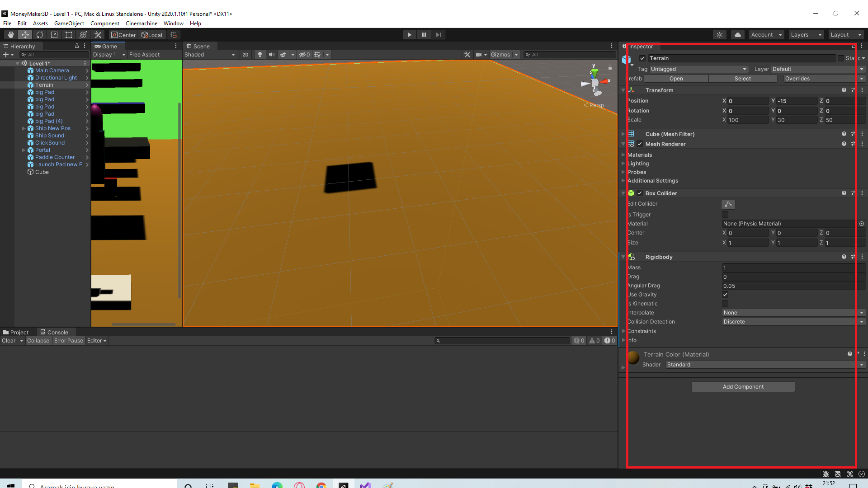Click the Rotate tool icon
This screenshot has width=868, height=488.
click(39, 34)
